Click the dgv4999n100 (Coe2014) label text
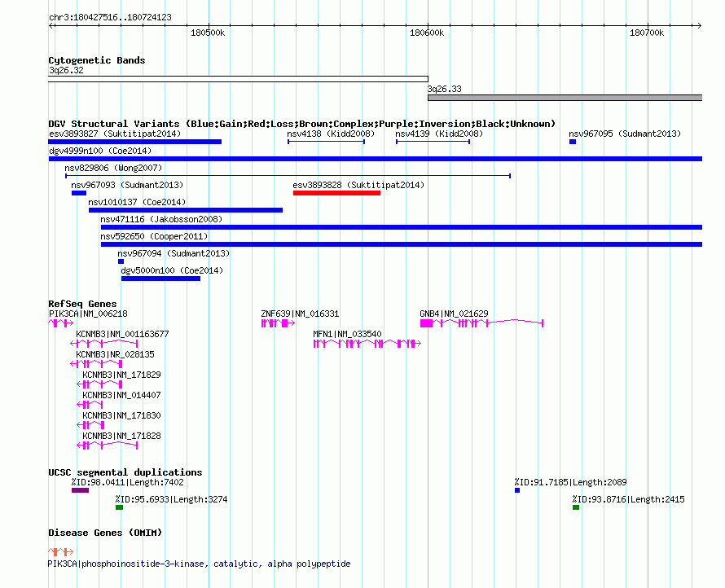The height and width of the screenshot is (588, 725). pos(100,151)
